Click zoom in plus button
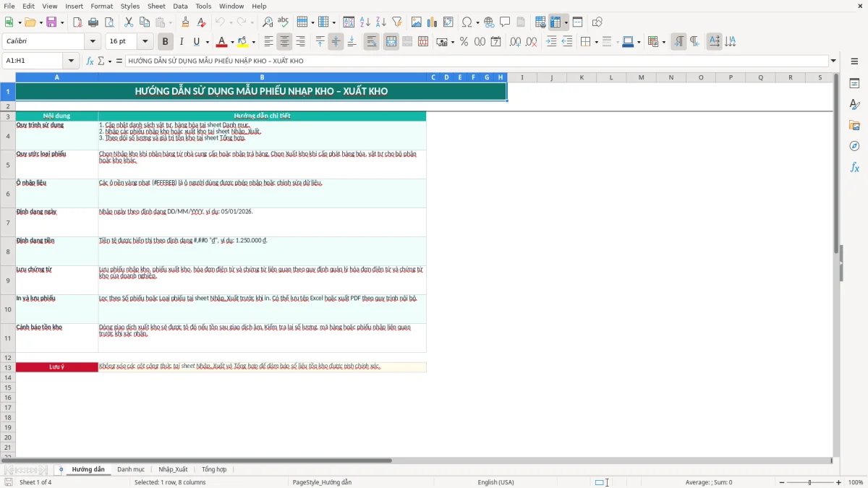This screenshot has height=488, width=868. point(839,482)
